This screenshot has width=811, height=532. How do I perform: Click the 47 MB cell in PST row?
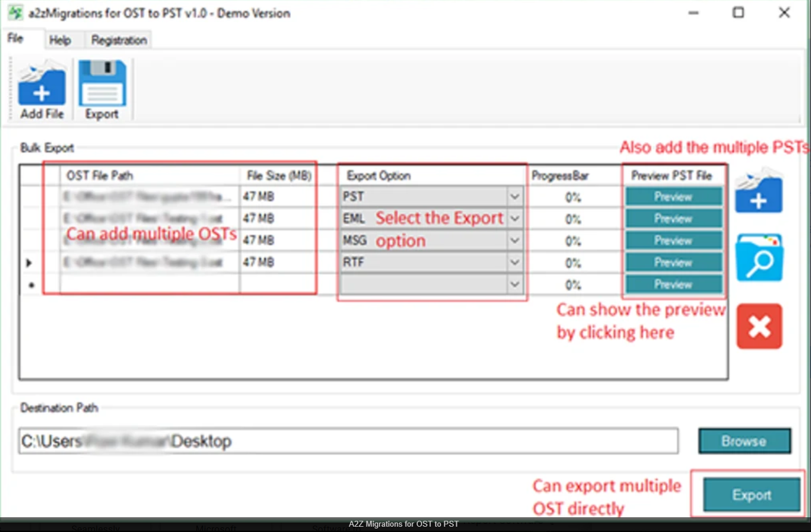(278, 196)
